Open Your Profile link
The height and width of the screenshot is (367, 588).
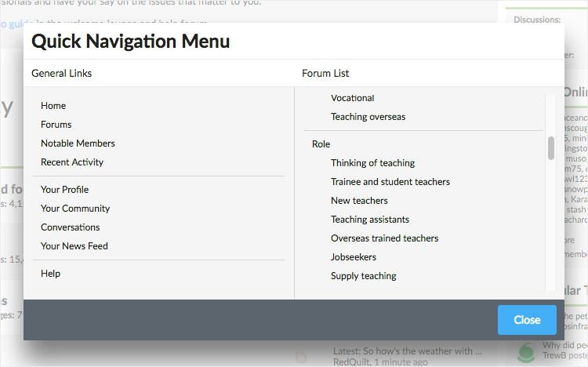coord(64,190)
